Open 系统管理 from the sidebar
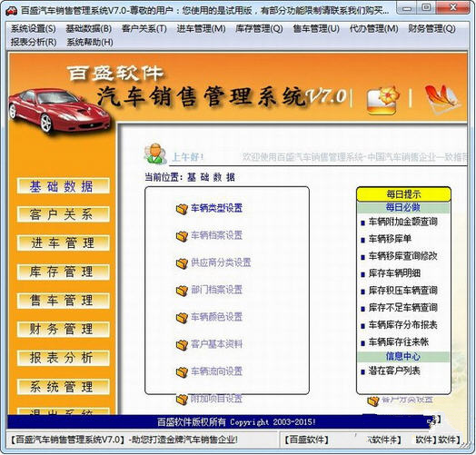Image resolution: width=476 pixels, height=455 pixels. click(x=64, y=387)
